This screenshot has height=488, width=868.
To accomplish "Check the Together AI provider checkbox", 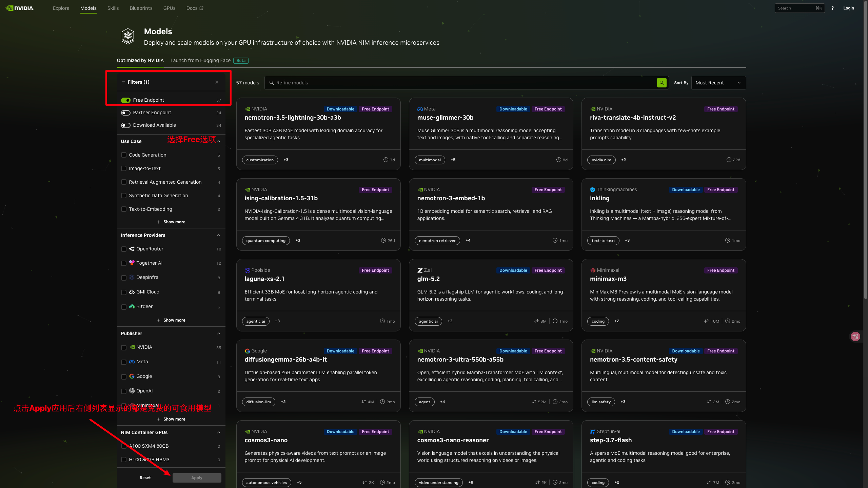I will click(124, 263).
